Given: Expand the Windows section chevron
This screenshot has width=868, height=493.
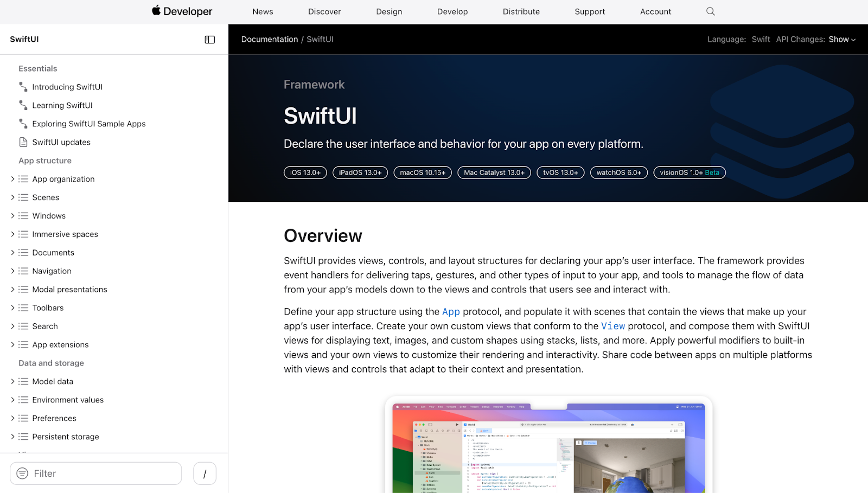Looking at the screenshot, I should coord(12,216).
